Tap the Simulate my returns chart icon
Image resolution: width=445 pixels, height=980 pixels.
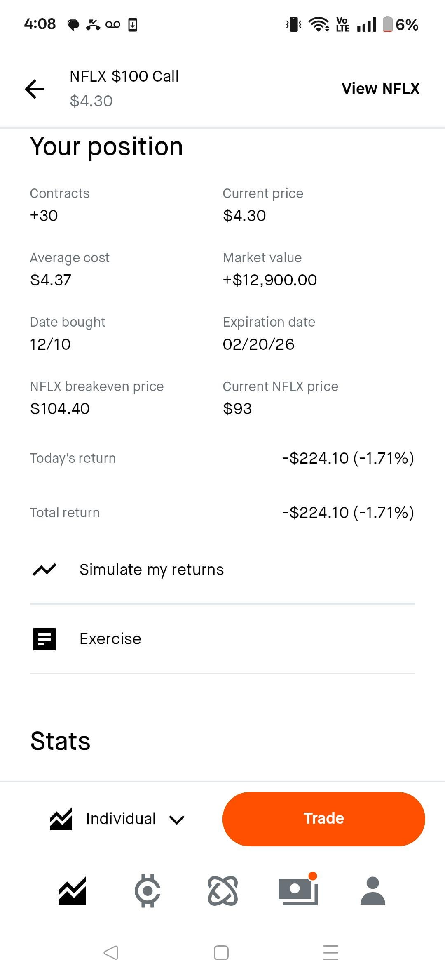44,570
